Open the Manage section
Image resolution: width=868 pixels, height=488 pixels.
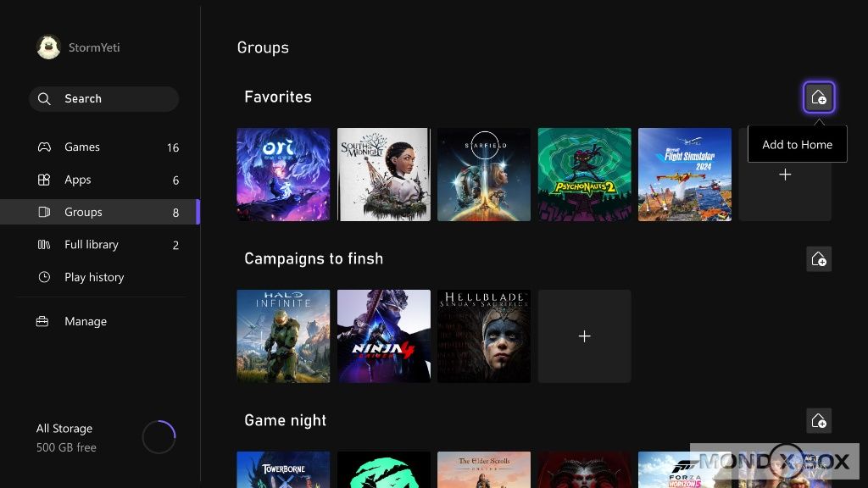86,322
